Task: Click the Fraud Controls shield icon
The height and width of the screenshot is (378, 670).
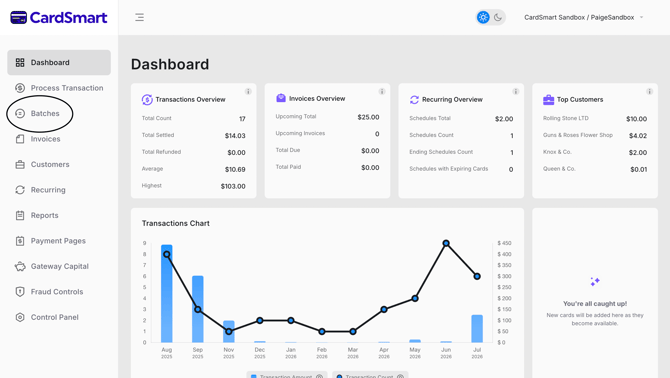Action: coord(20,292)
